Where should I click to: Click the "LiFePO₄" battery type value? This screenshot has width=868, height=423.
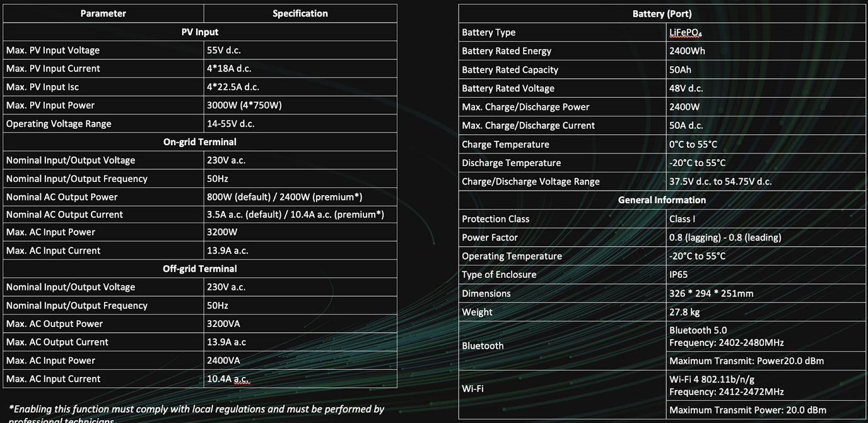[x=686, y=32]
